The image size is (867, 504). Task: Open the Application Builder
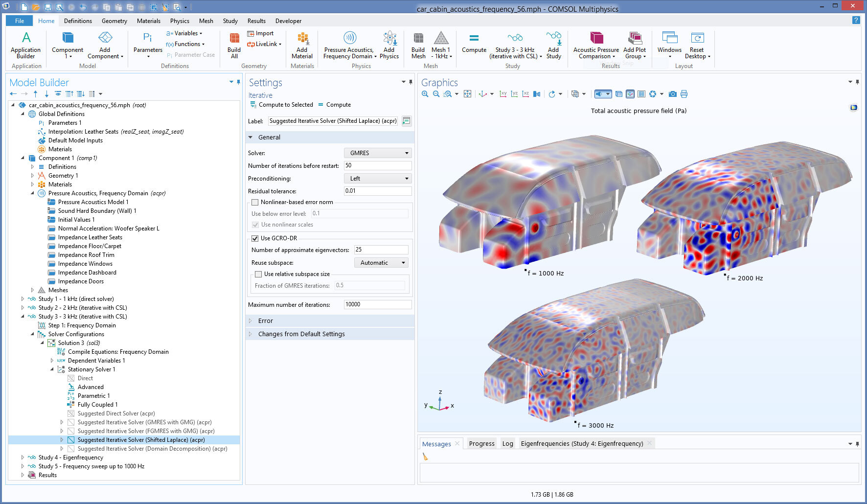pos(25,44)
